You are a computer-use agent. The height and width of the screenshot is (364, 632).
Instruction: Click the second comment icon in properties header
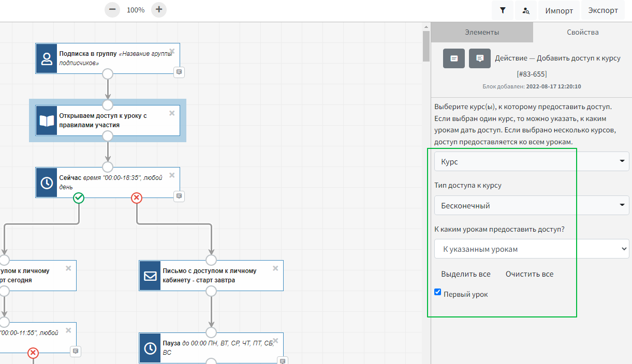(480, 58)
